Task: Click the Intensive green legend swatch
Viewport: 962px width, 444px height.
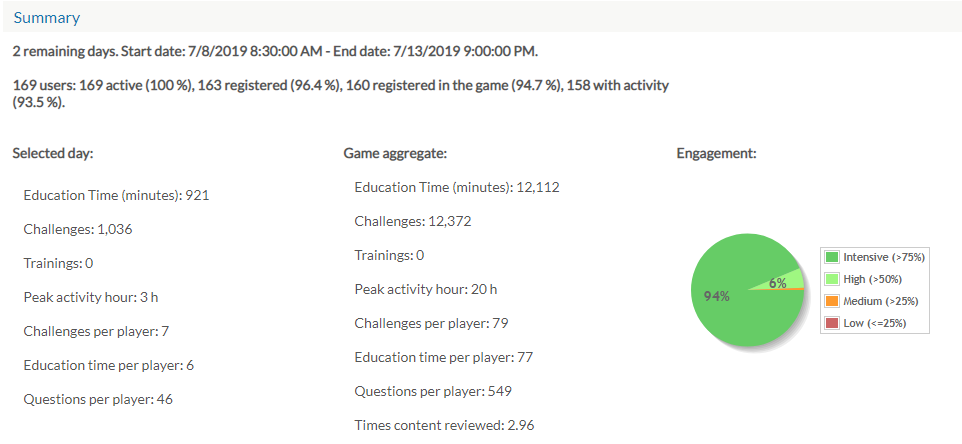Action: pos(832,258)
